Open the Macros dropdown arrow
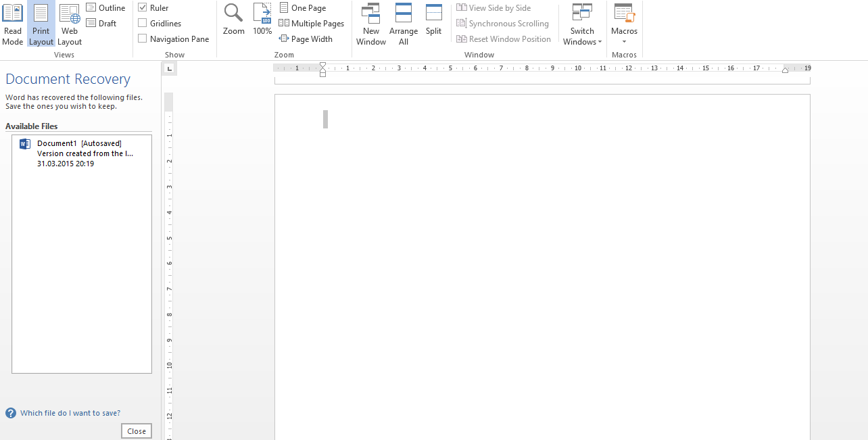The width and height of the screenshot is (868, 440). tap(624, 41)
